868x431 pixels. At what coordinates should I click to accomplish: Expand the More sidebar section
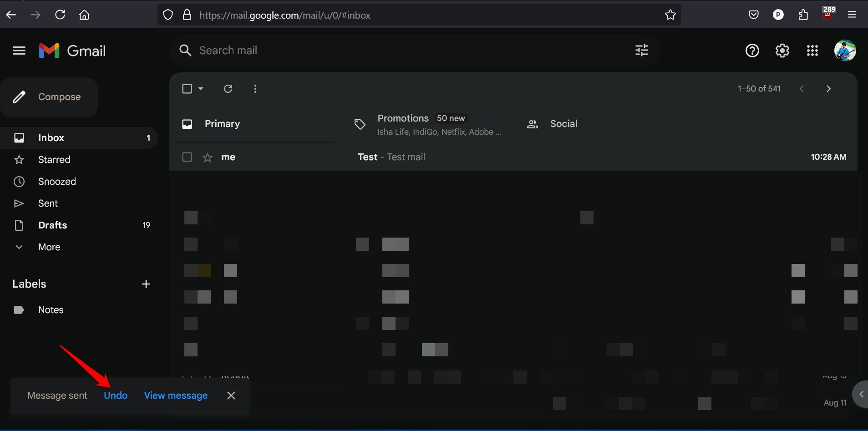[49, 247]
